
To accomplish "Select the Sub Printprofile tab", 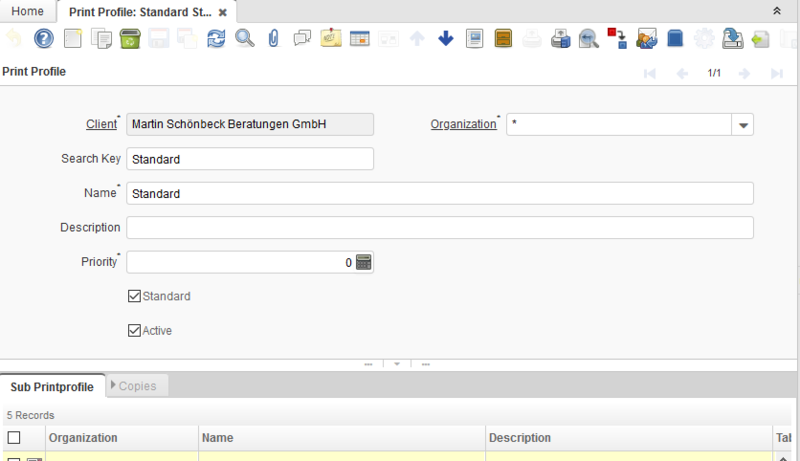I will point(52,386).
